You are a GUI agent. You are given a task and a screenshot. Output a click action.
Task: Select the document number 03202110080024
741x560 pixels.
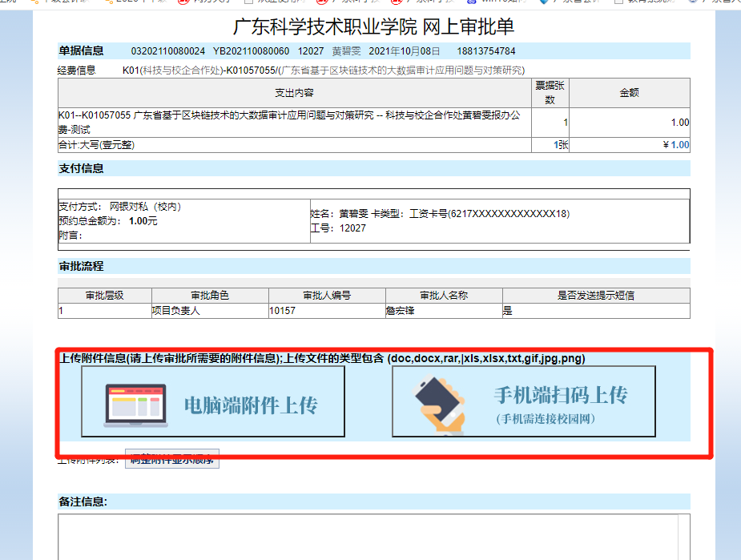[167, 51]
